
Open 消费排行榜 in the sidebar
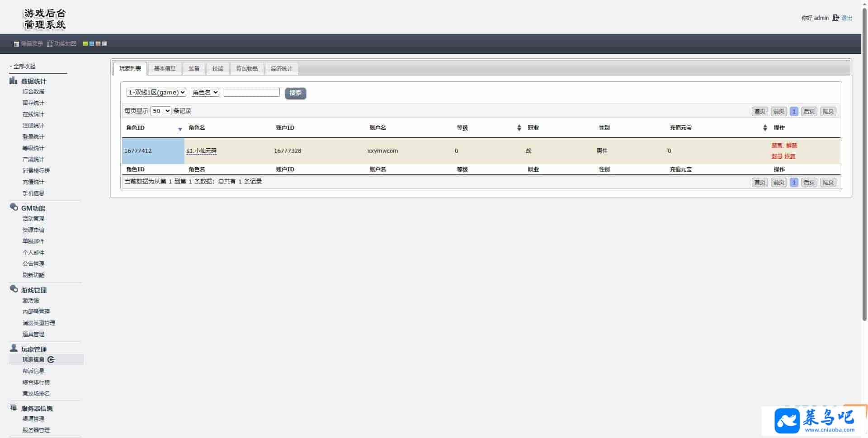36,171
